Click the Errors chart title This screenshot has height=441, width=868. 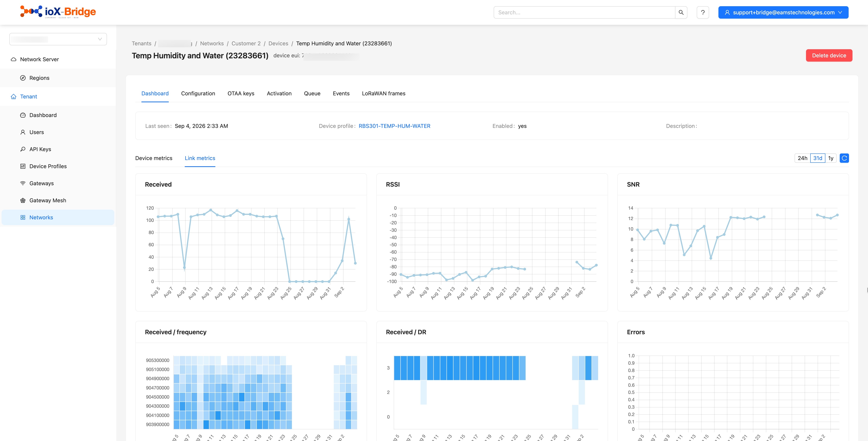(x=636, y=332)
